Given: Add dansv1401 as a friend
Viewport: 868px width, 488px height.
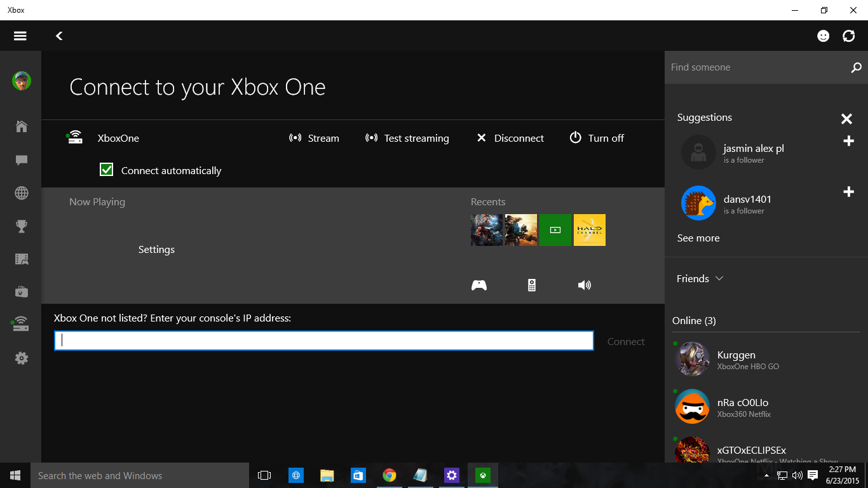Looking at the screenshot, I should 848,192.
